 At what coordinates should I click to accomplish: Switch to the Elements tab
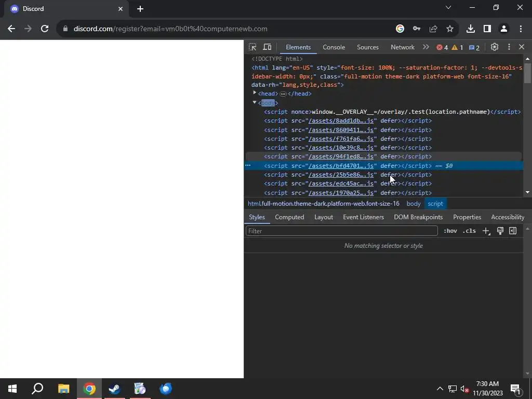tap(298, 47)
